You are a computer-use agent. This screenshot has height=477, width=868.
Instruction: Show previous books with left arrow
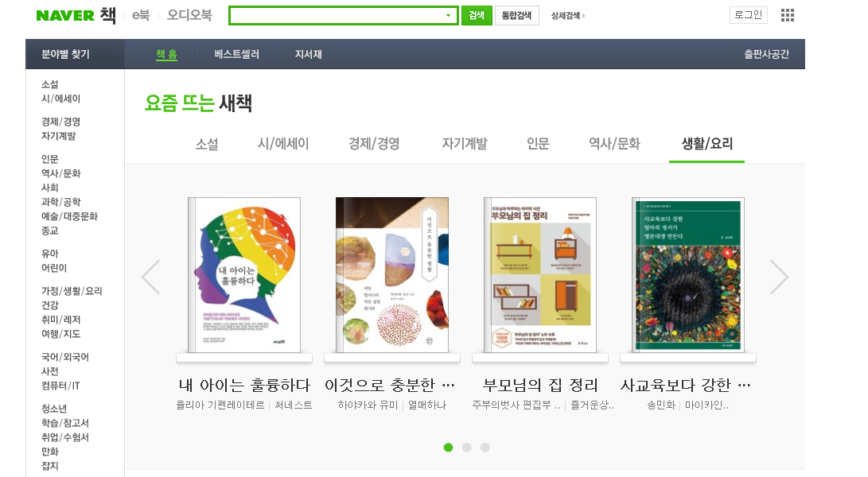click(150, 277)
